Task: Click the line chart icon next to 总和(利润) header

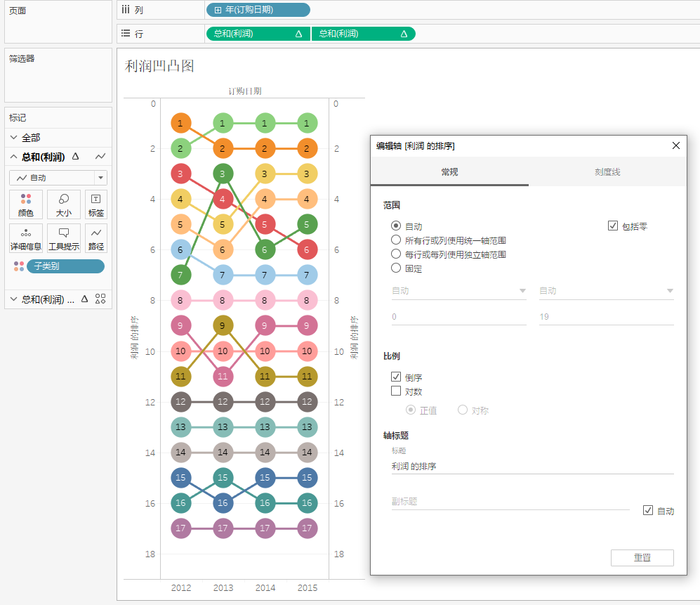Action: (x=100, y=157)
